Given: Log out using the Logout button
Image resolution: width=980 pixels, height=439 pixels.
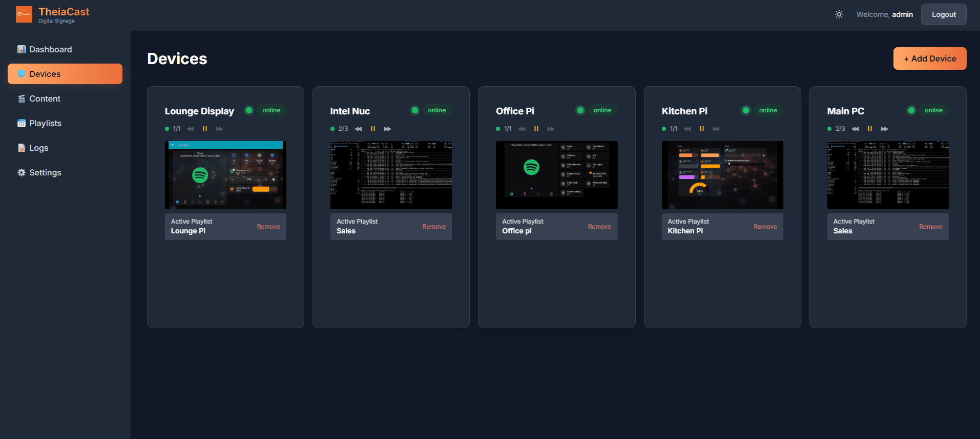Looking at the screenshot, I should click(x=943, y=14).
